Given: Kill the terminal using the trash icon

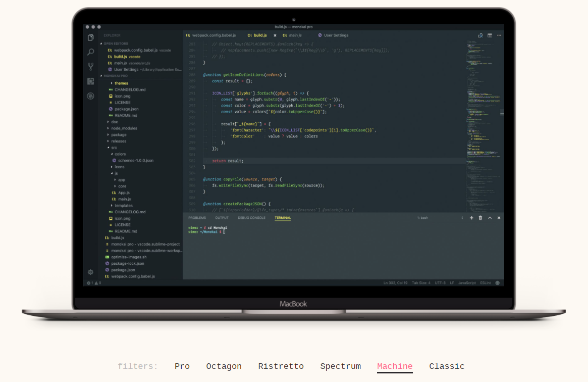Looking at the screenshot, I should tap(480, 217).
